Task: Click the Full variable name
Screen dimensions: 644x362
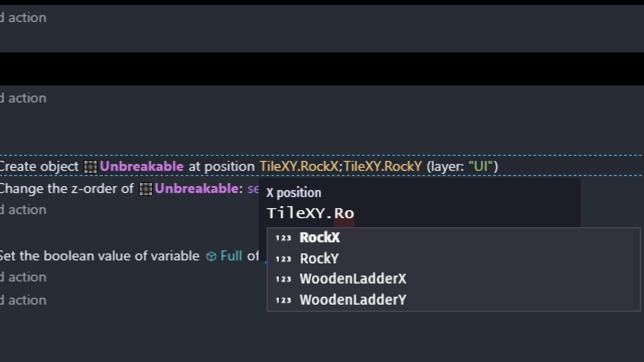Action: (231, 256)
